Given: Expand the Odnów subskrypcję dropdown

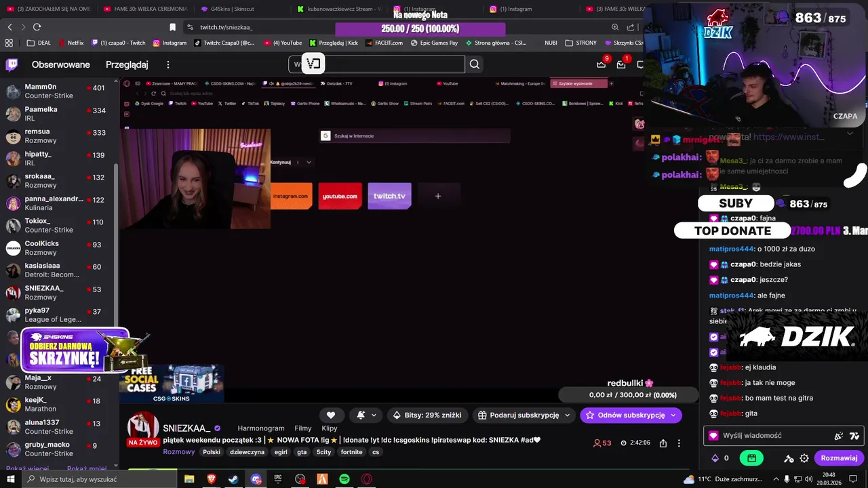Looking at the screenshot, I should click(x=673, y=415).
